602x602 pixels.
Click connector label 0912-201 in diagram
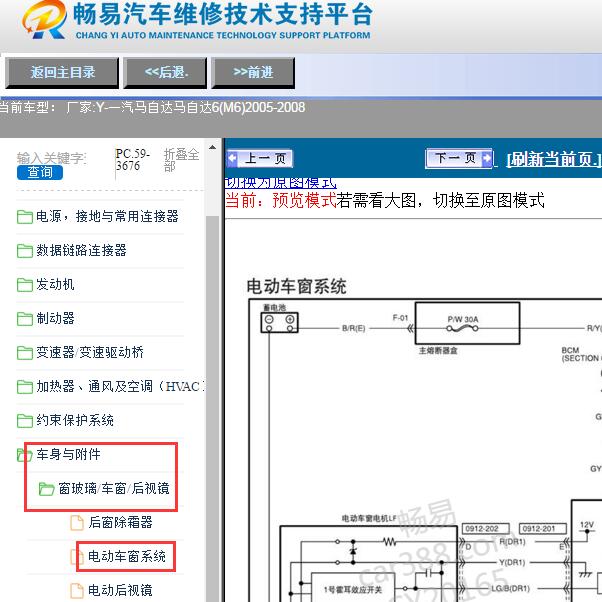click(542, 529)
